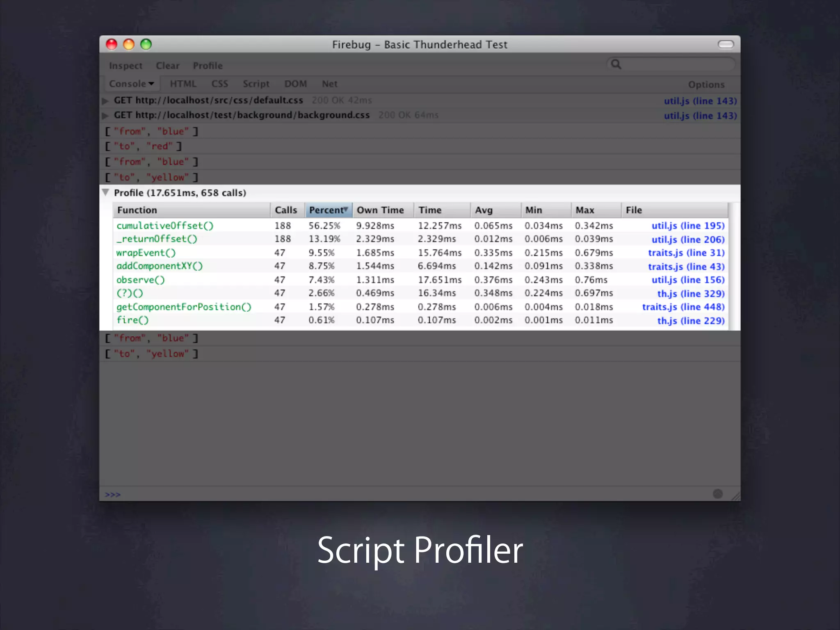Screen dimensions: 840x630
Task: Open th.js (line 329) file link
Action: (x=691, y=294)
